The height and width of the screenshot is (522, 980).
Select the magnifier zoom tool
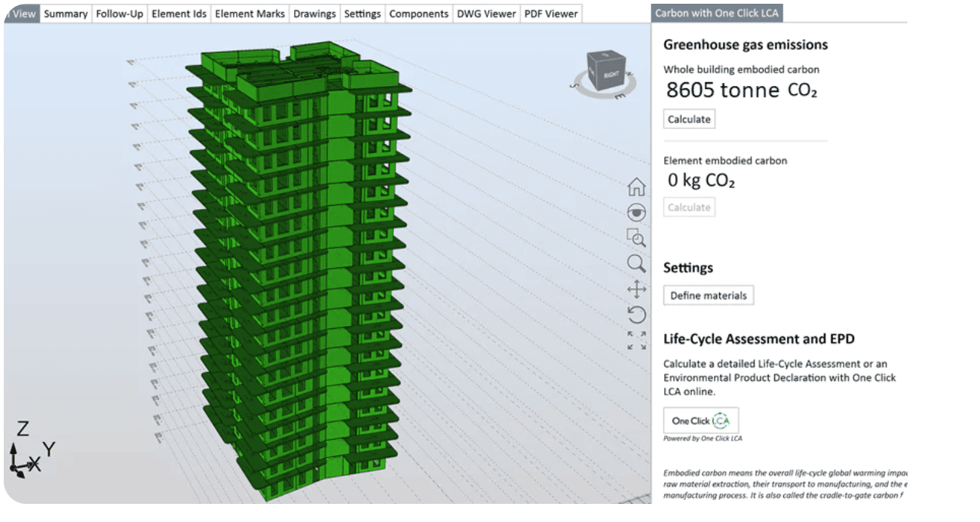point(636,263)
